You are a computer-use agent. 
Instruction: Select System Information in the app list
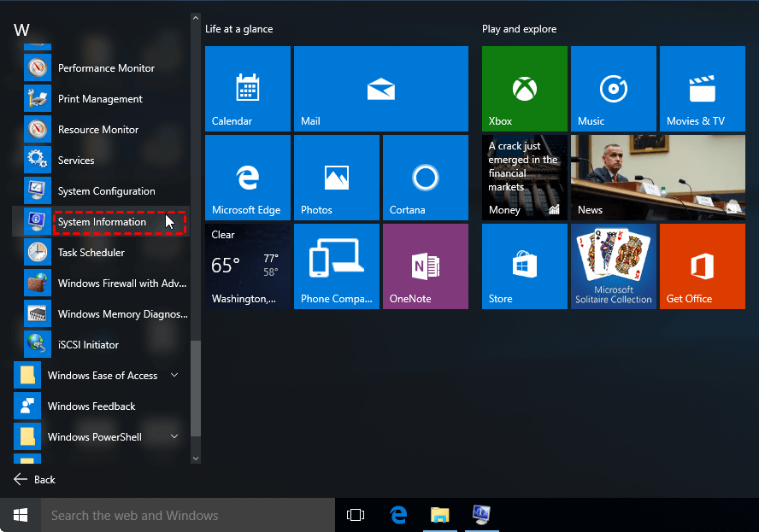click(x=102, y=222)
